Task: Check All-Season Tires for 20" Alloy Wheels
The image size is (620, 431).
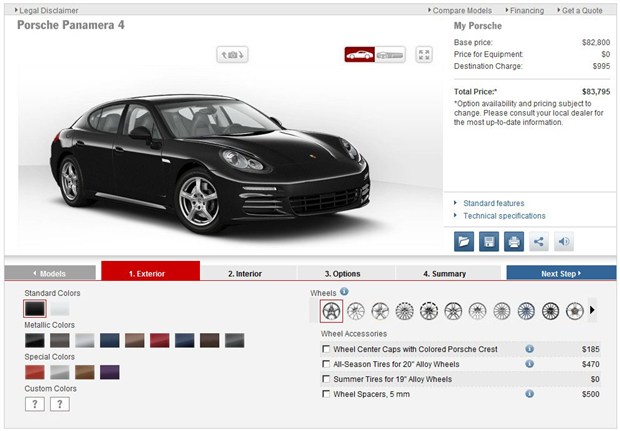Action: 326,365
